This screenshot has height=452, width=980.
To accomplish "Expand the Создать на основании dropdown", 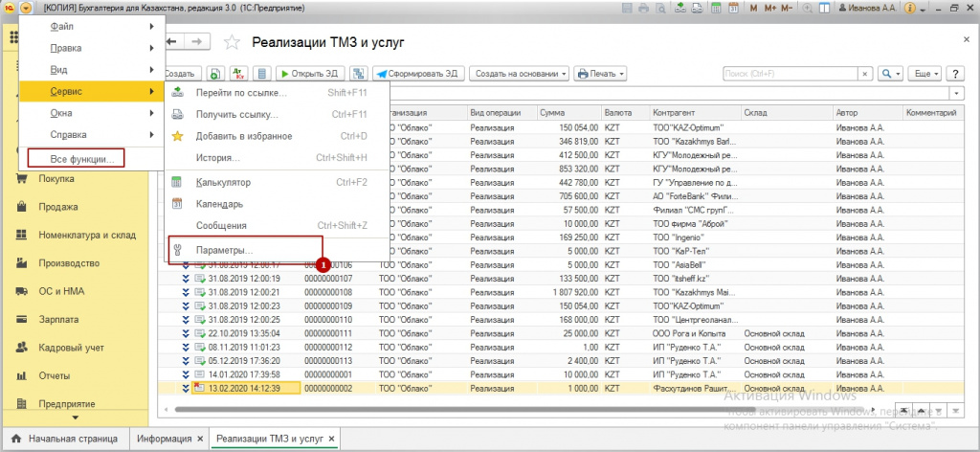I will 520,74.
